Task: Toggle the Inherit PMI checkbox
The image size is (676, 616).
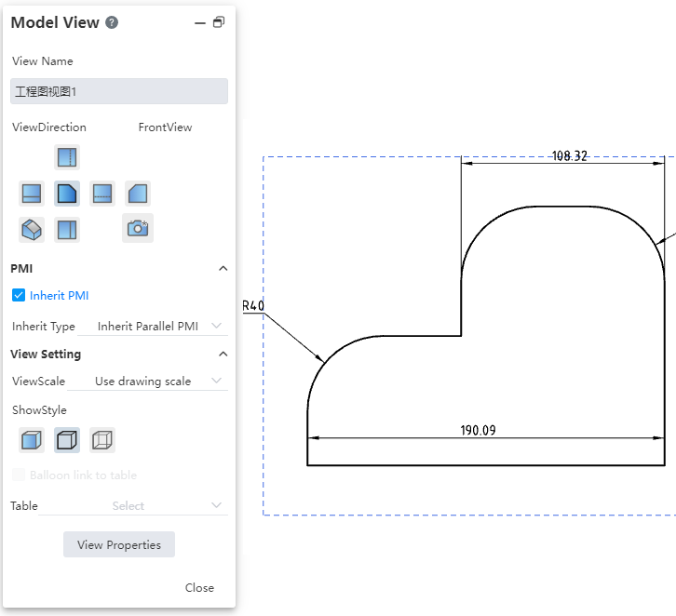Action: 19,296
